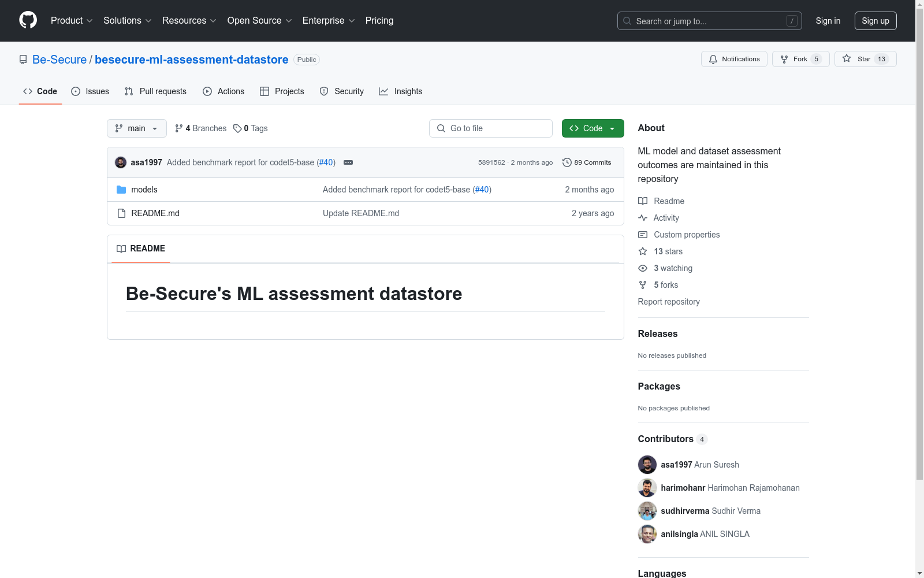Click Report repository link
This screenshot has width=924, height=578.
[669, 302]
